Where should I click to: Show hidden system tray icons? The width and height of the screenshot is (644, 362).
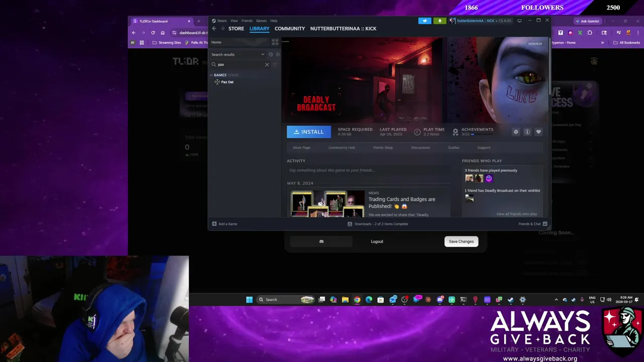(556, 300)
